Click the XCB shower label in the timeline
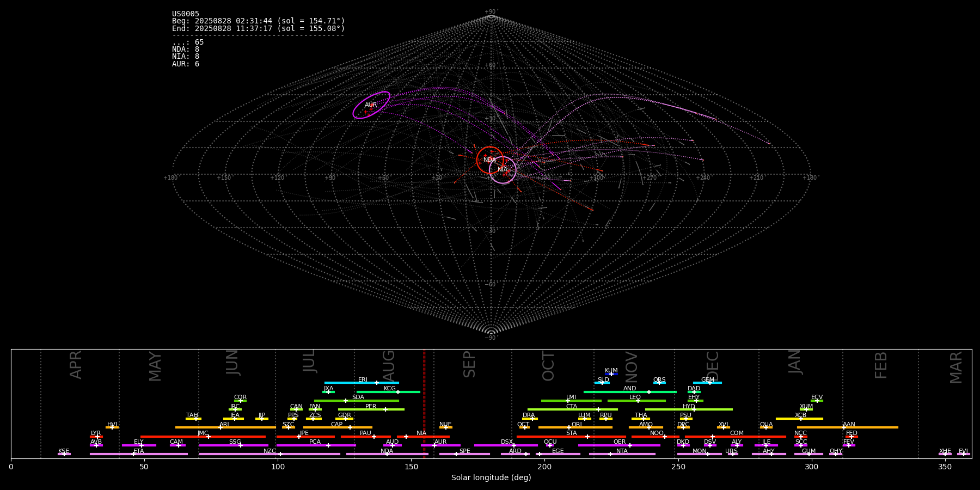Viewport: 980px width, 490px height. 800,415
